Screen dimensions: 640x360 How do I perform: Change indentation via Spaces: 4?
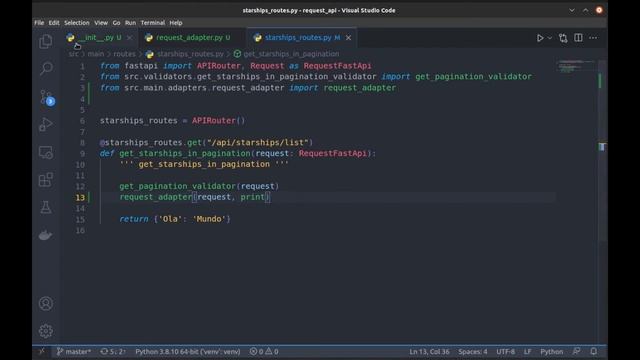pos(473,351)
